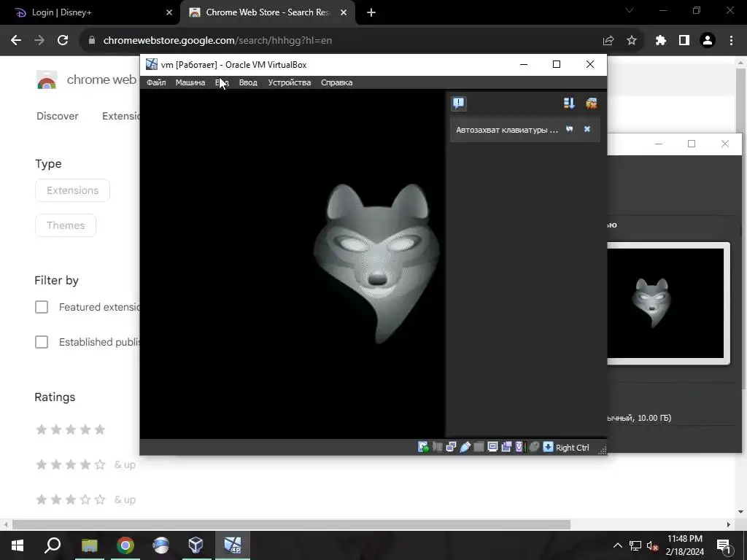Open Windows taskbar search
The image size is (747, 560).
pos(53,545)
